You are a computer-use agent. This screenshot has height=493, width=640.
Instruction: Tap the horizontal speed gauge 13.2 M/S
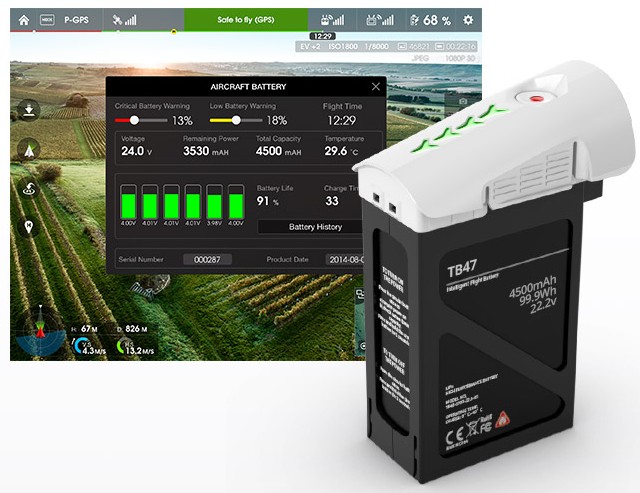135,346
